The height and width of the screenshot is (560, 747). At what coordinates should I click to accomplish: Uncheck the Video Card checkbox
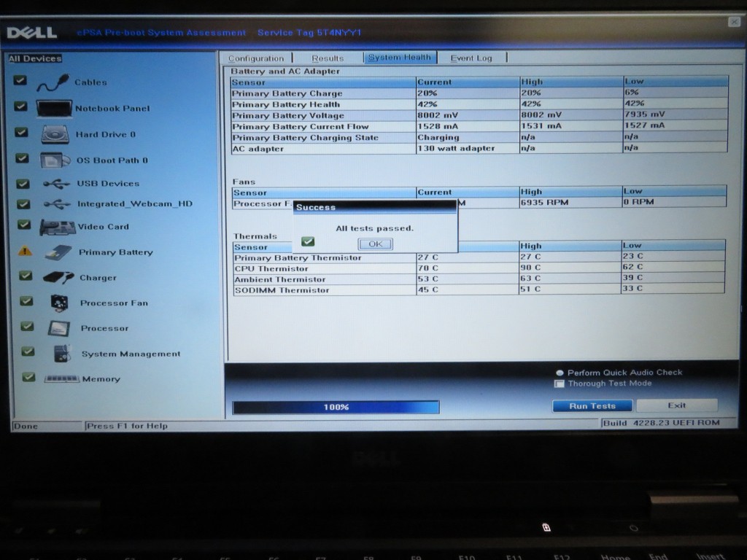coord(24,225)
